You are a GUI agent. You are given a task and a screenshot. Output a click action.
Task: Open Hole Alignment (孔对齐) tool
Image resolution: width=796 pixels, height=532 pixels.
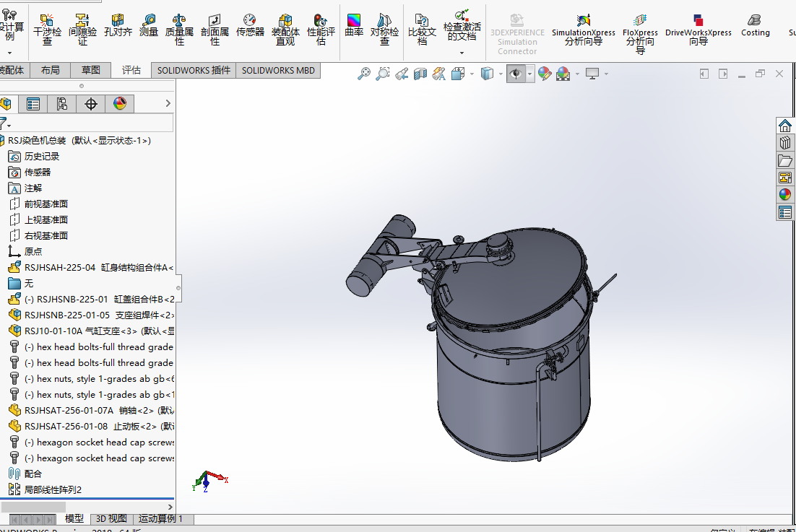(x=118, y=25)
